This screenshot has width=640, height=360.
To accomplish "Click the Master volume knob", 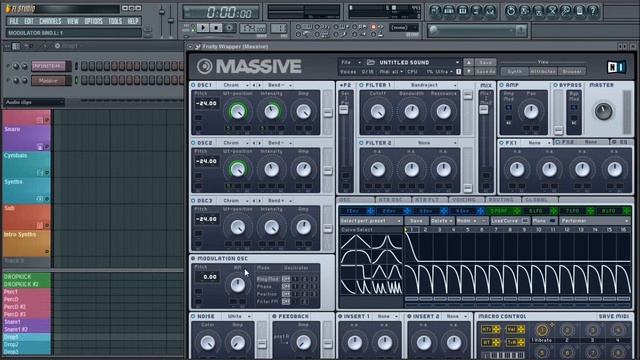I will click(x=603, y=111).
